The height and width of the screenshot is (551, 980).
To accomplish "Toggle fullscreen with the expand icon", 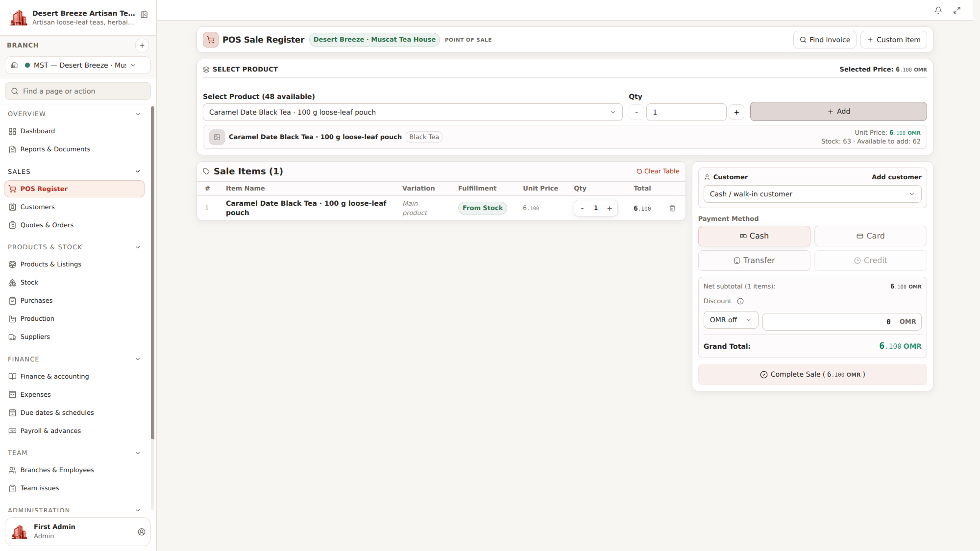I will [x=956, y=10].
